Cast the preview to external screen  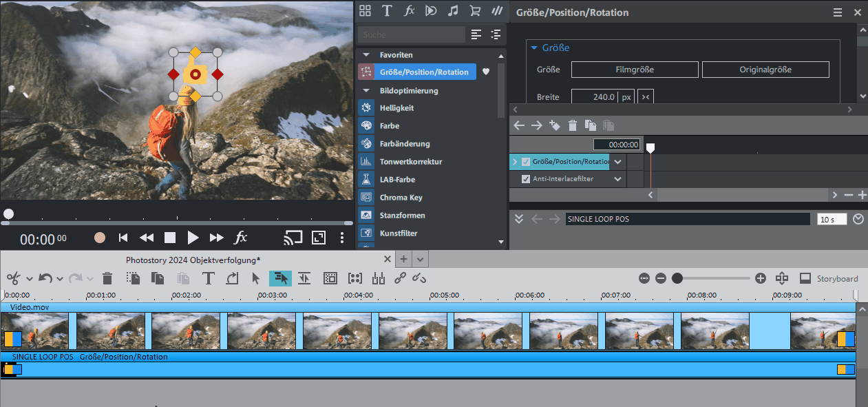coord(293,238)
